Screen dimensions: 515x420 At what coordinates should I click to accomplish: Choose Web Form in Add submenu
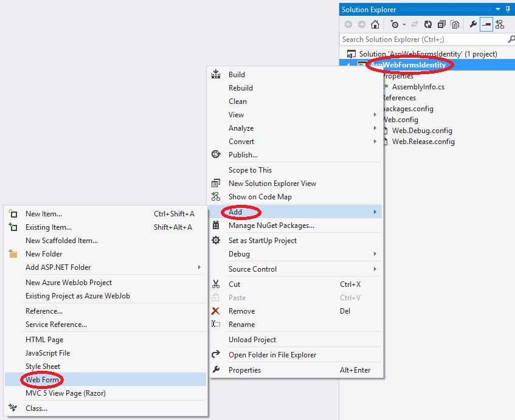click(106, 380)
